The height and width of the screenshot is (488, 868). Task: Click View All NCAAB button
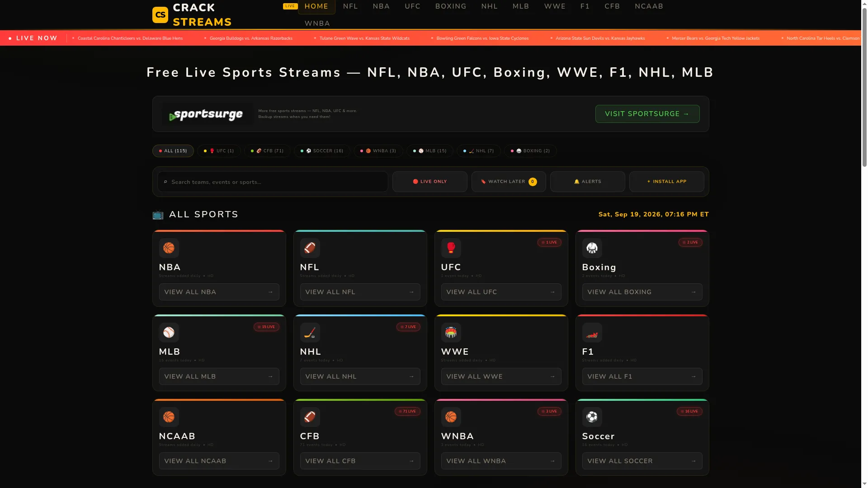(x=219, y=461)
